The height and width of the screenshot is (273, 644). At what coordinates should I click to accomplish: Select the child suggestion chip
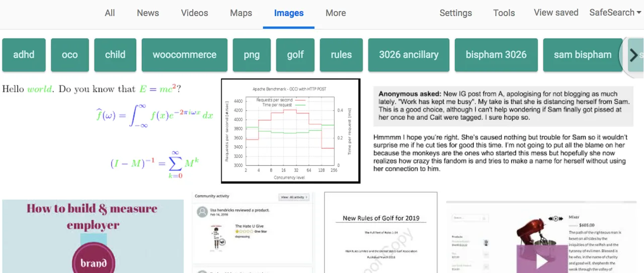point(115,55)
